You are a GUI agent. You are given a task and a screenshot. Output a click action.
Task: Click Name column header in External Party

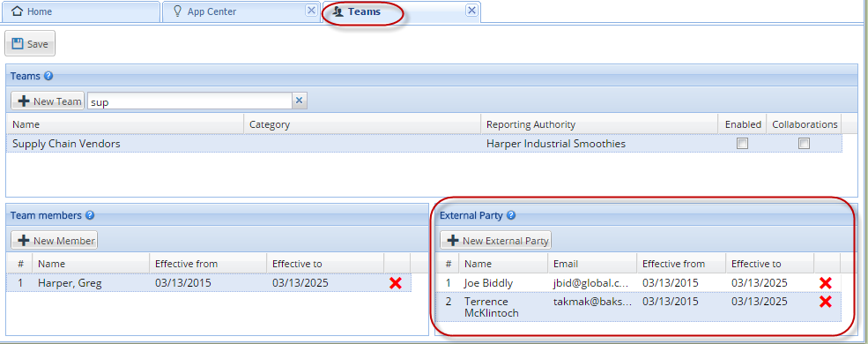503,264
